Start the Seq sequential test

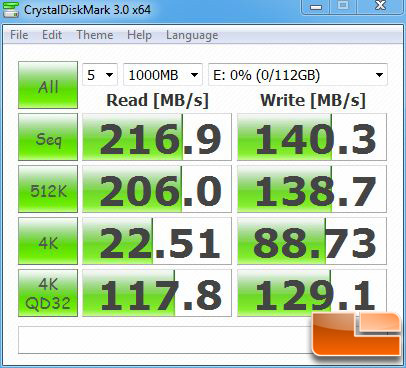click(x=48, y=137)
